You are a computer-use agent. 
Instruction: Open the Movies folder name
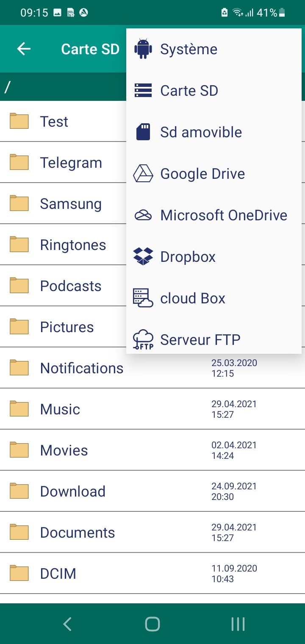pyautogui.click(x=64, y=450)
